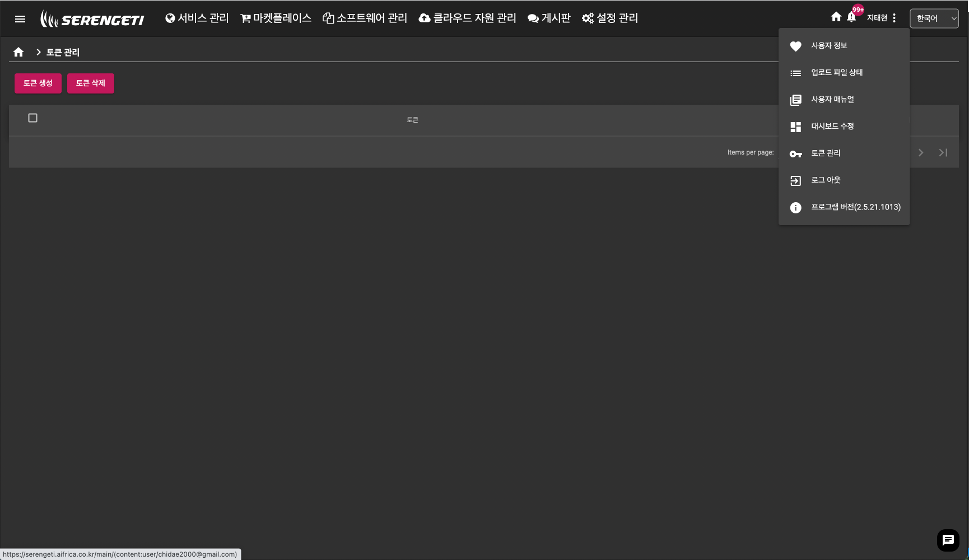The image size is (969, 560).
Task: Choose 로그 아웃 from the menu
Action: (x=826, y=180)
